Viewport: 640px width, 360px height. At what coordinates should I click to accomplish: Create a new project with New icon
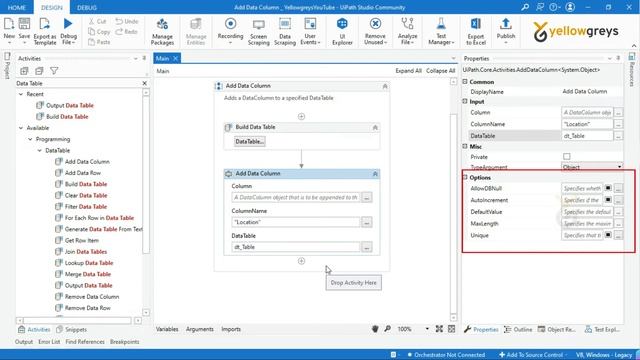pyautogui.click(x=9, y=24)
